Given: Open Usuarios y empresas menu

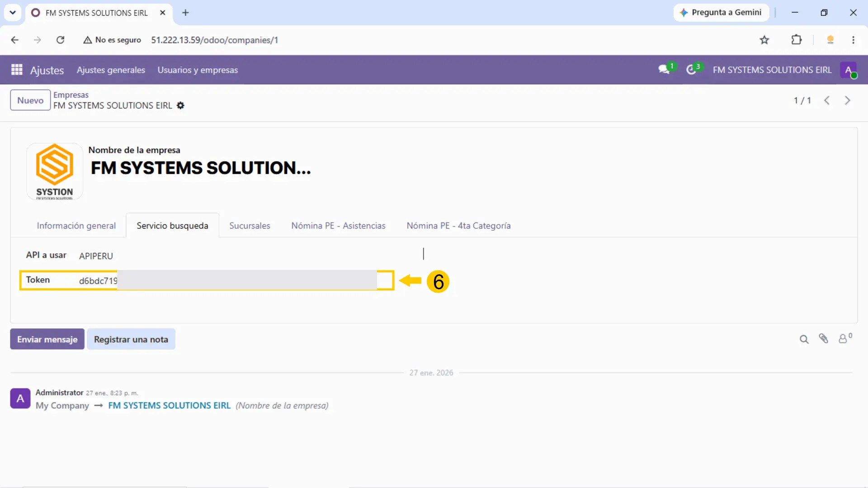Looking at the screenshot, I should pos(198,70).
